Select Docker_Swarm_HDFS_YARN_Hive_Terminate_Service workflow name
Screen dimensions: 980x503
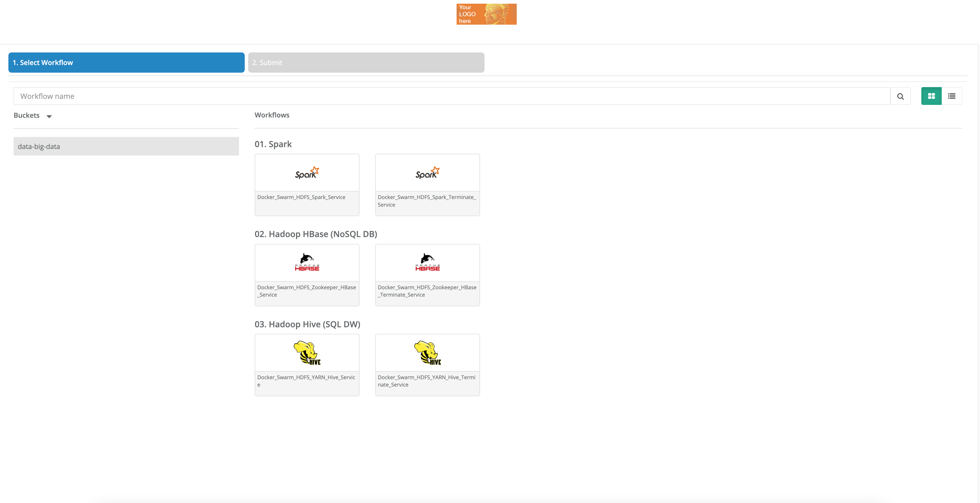point(427,381)
